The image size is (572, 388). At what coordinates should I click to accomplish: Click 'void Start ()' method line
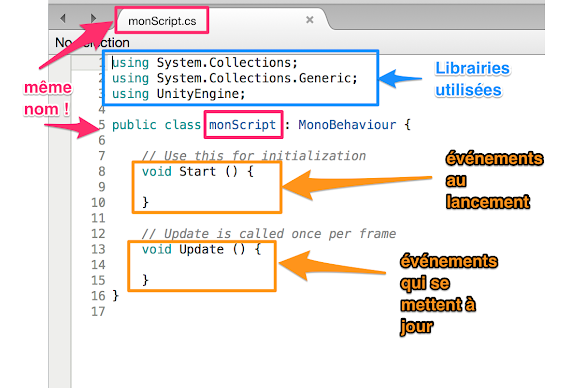[x=197, y=171]
